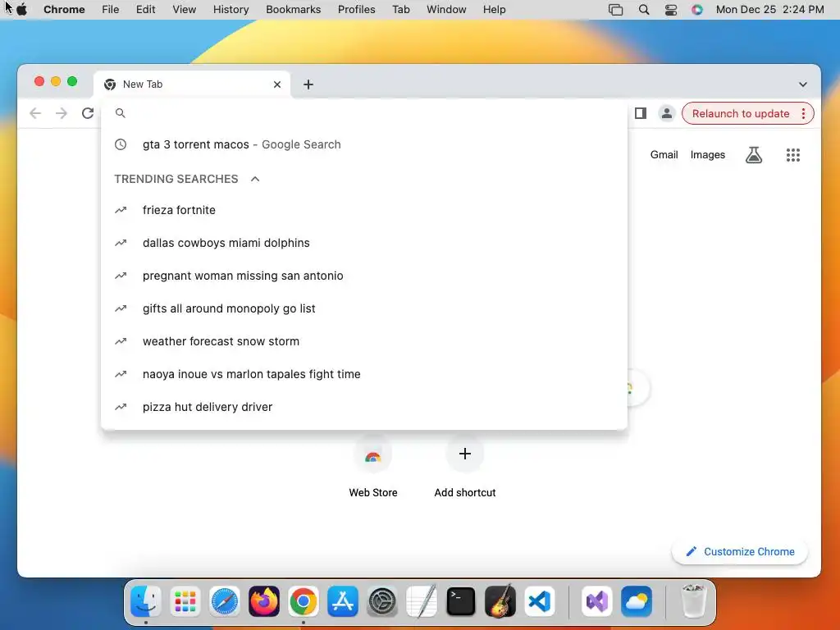Open Visual Studio purple dock icon
The image size is (840, 630).
(597, 601)
